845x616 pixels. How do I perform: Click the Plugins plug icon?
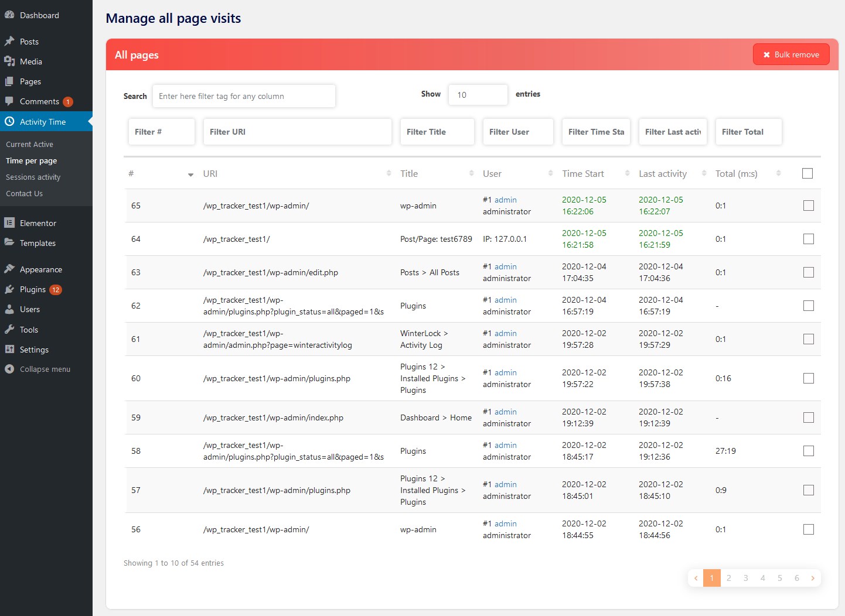[x=9, y=289]
